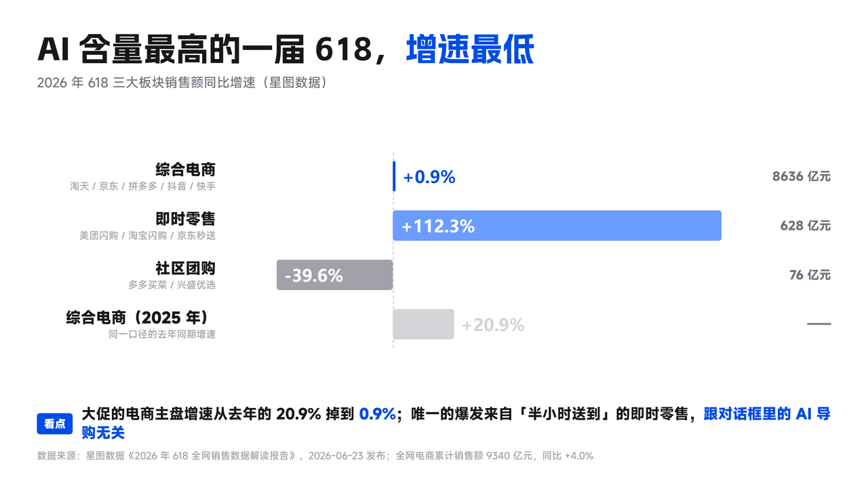Click the 628 亿元 sales figure
The height and width of the screenshot is (488, 868).
tap(806, 226)
